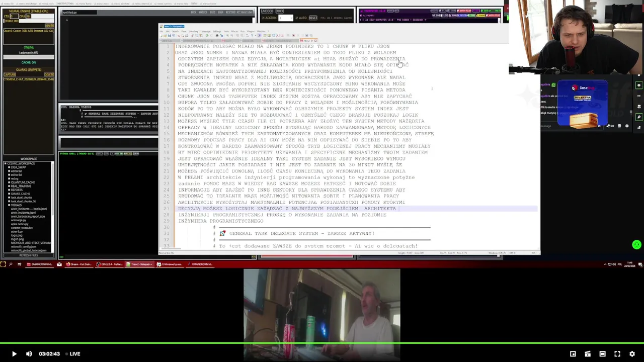Open dropdown next to ACKTRIX

pyautogui.click(x=286, y=18)
